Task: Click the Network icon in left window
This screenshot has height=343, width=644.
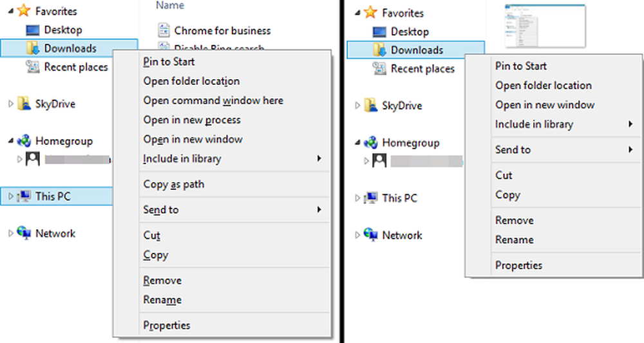Action: pyautogui.click(x=24, y=233)
